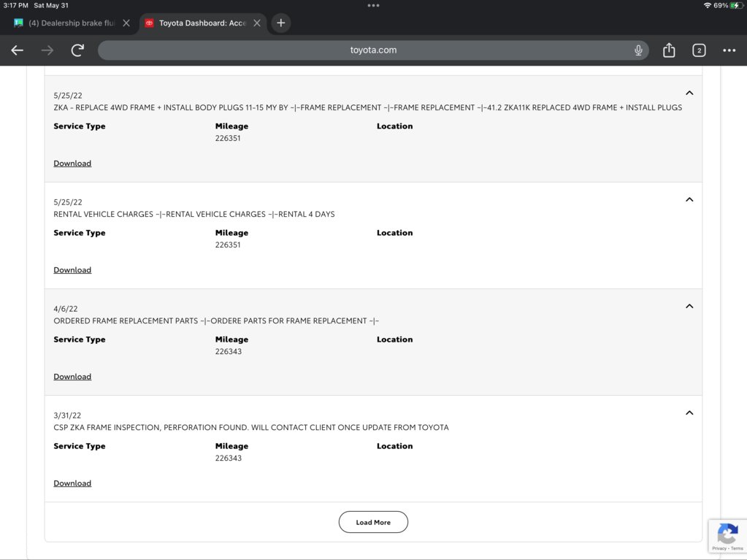Click the 3:17 PM clock in the status bar
The height and width of the screenshot is (560, 747).
click(x=16, y=5)
